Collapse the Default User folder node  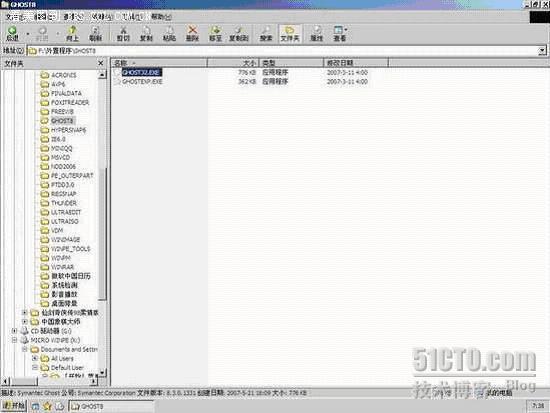(35, 367)
